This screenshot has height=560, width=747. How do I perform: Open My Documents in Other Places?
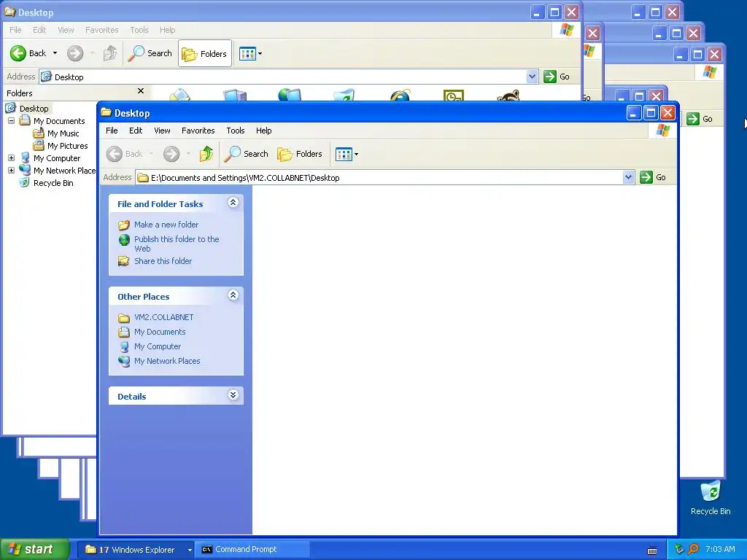coord(160,332)
